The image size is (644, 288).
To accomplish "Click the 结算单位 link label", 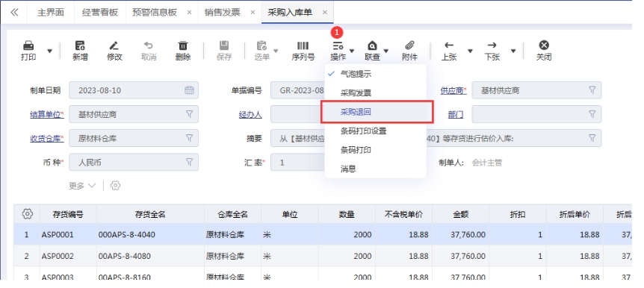I will point(47,114).
